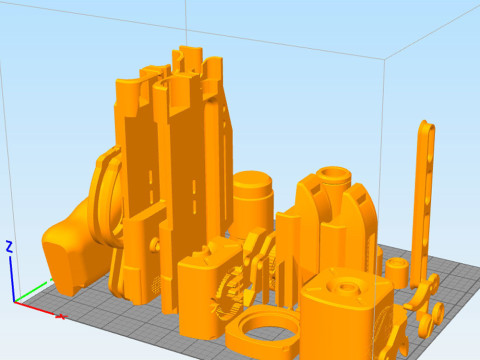Select the small cylinder beside the thin bar
Image resolution: width=480 pixels, height=360 pixels.
pyautogui.click(x=397, y=272)
